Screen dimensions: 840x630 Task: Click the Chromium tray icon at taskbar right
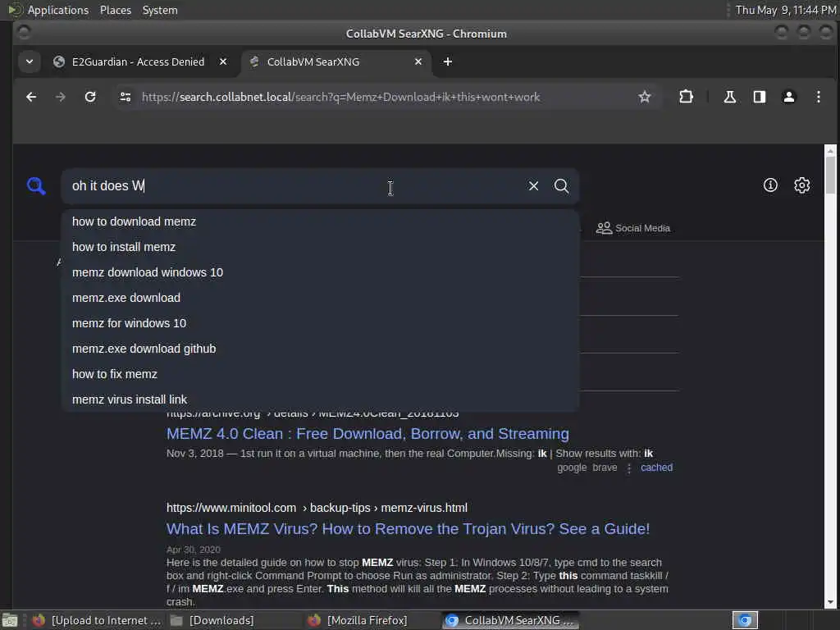click(745, 620)
